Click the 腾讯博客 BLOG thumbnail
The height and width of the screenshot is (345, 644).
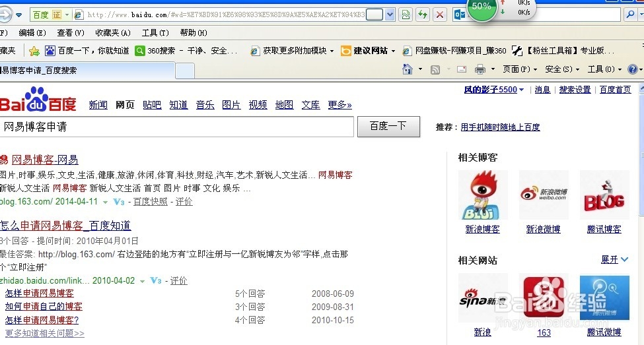click(604, 195)
